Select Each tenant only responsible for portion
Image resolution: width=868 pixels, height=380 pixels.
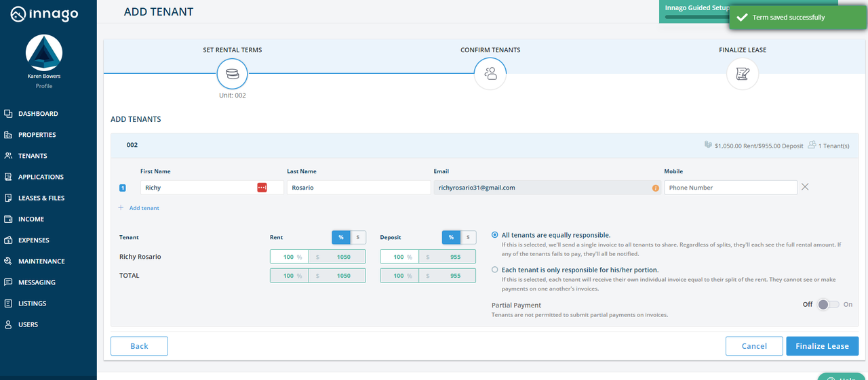[495, 270]
